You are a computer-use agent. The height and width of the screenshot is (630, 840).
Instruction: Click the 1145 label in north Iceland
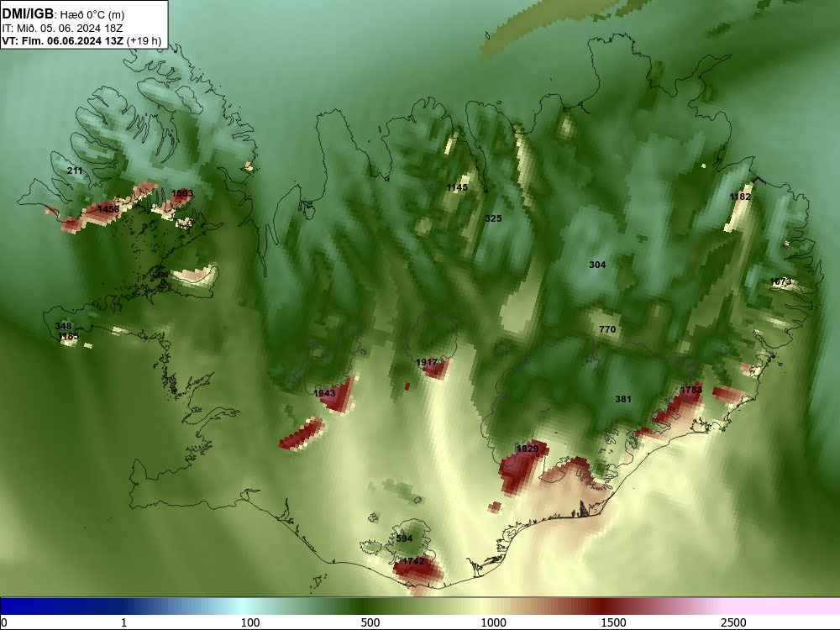coord(457,187)
